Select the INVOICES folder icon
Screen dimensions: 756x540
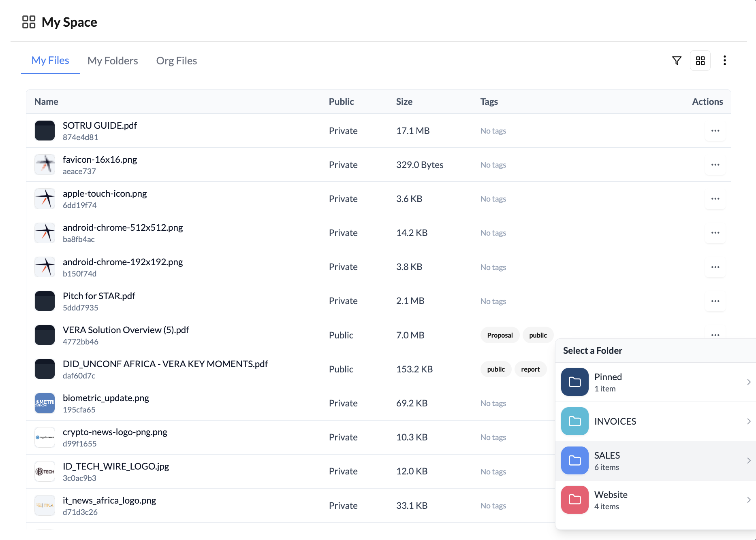574,421
